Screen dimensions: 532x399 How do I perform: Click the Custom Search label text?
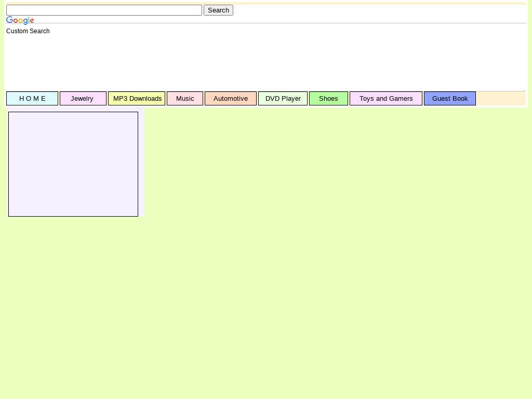pos(28,31)
